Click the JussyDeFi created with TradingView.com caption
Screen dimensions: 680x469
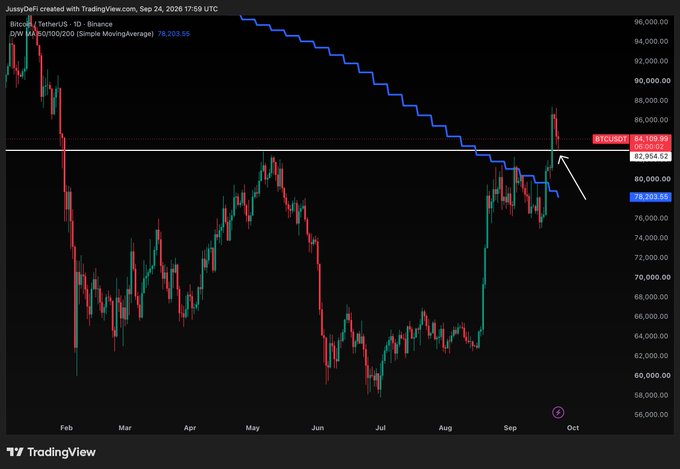tap(111, 9)
